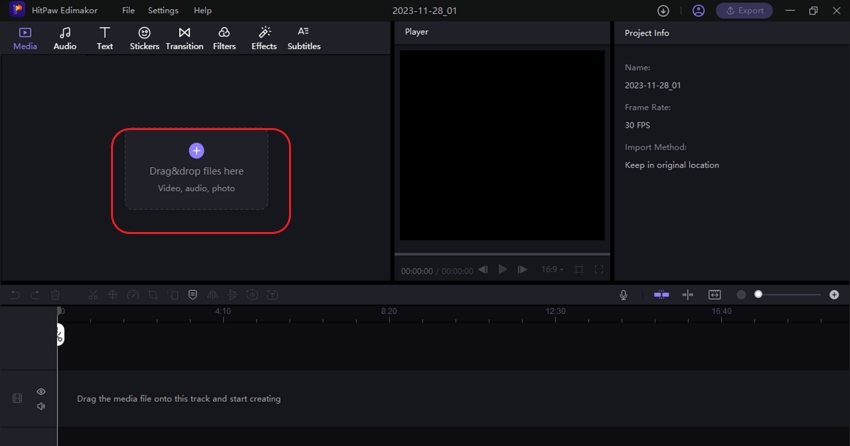Click the plus button to import files
Viewport: 850px width, 446px height.
tap(196, 150)
